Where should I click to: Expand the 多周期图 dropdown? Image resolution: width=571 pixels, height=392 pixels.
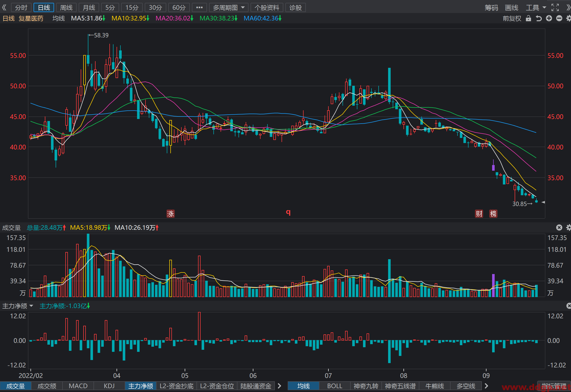pyautogui.click(x=229, y=8)
